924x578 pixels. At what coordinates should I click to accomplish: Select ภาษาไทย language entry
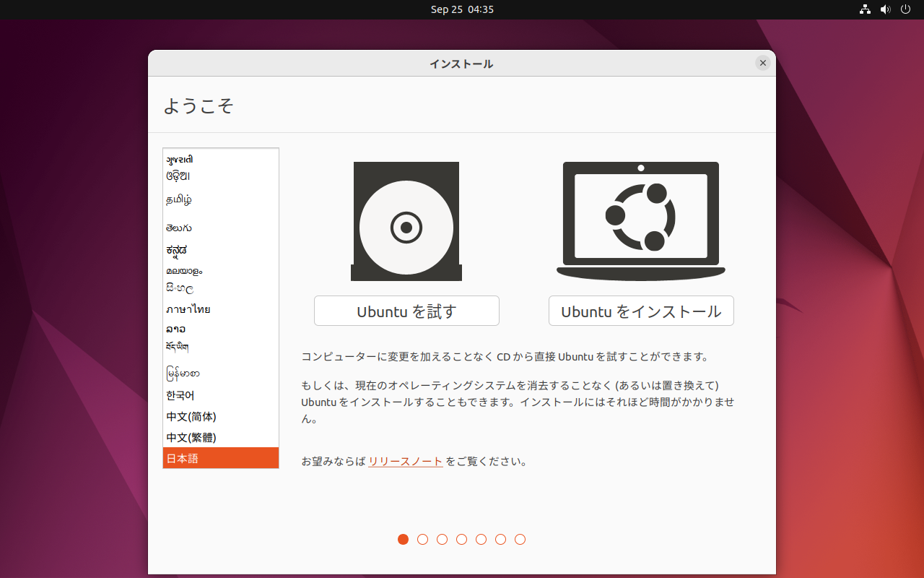pyautogui.click(x=220, y=309)
